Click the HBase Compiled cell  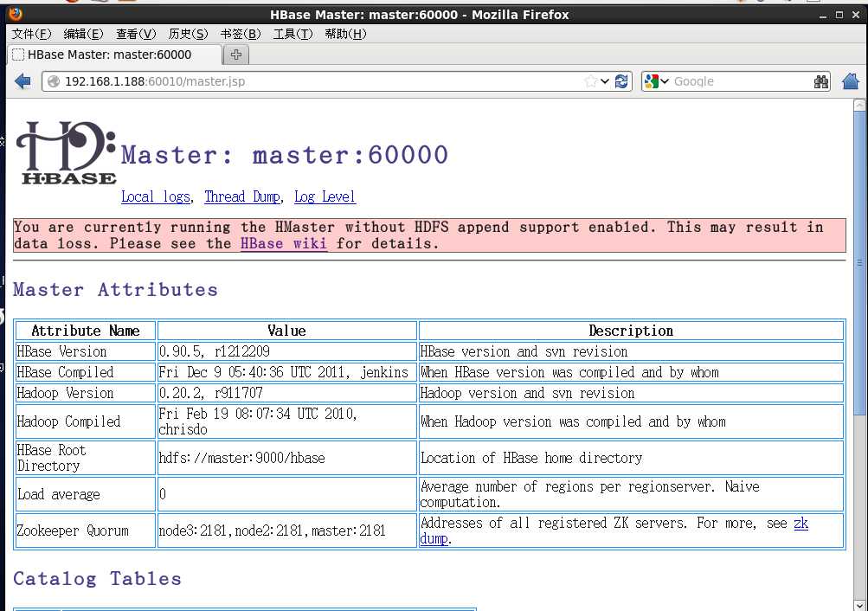(x=86, y=372)
